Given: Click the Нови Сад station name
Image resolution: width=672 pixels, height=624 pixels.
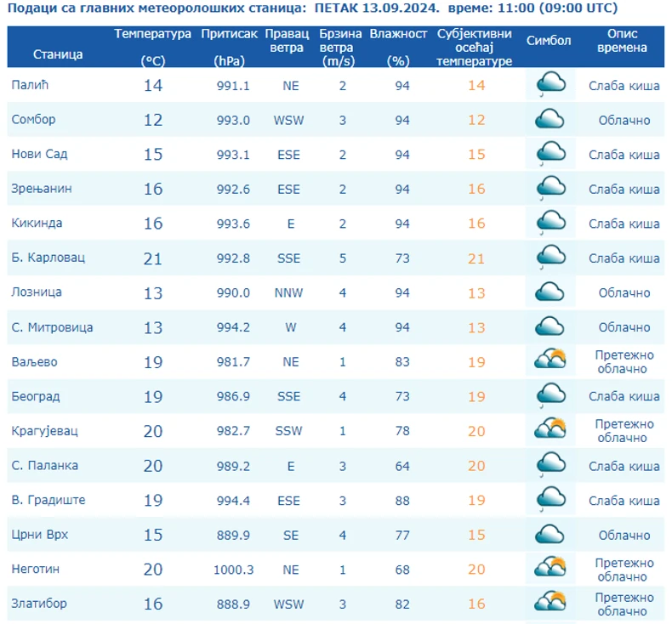Looking at the screenshot, I should coord(39,154).
